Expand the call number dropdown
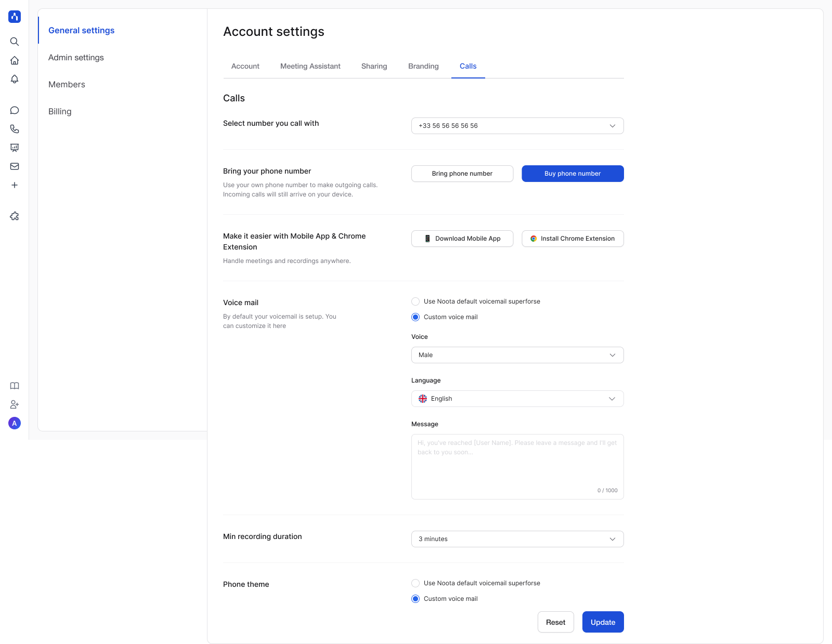Image resolution: width=832 pixels, height=644 pixels. coord(517,126)
